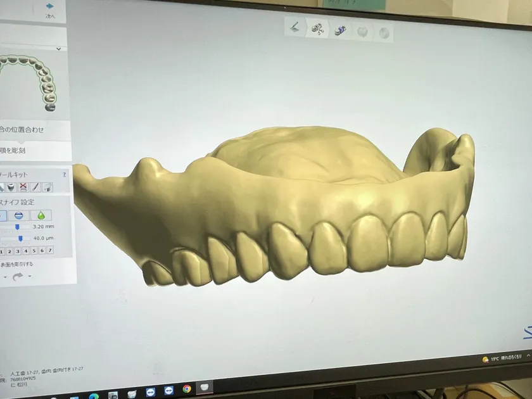Open Google Chrome from the taskbar

coord(187,388)
